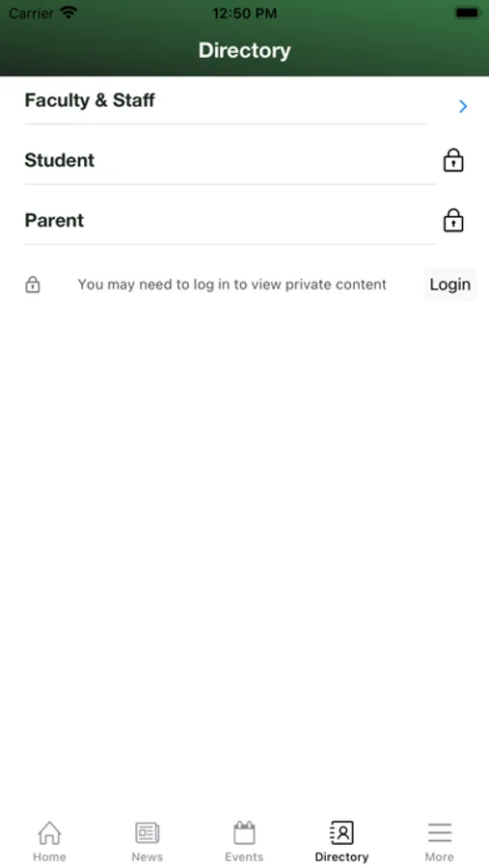This screenshot has height=868, width=489.
Task: Switch to the Events tab label
Action: click(244, 857)
